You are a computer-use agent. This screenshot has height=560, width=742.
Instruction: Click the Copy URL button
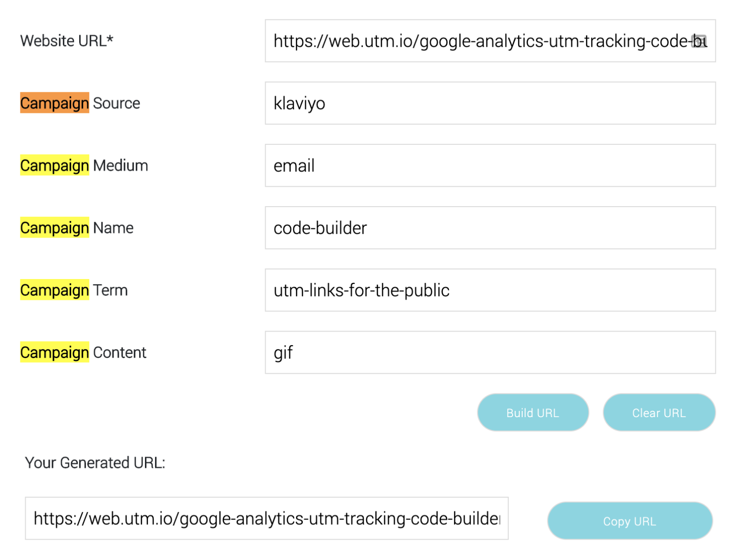tap(629, 520)
